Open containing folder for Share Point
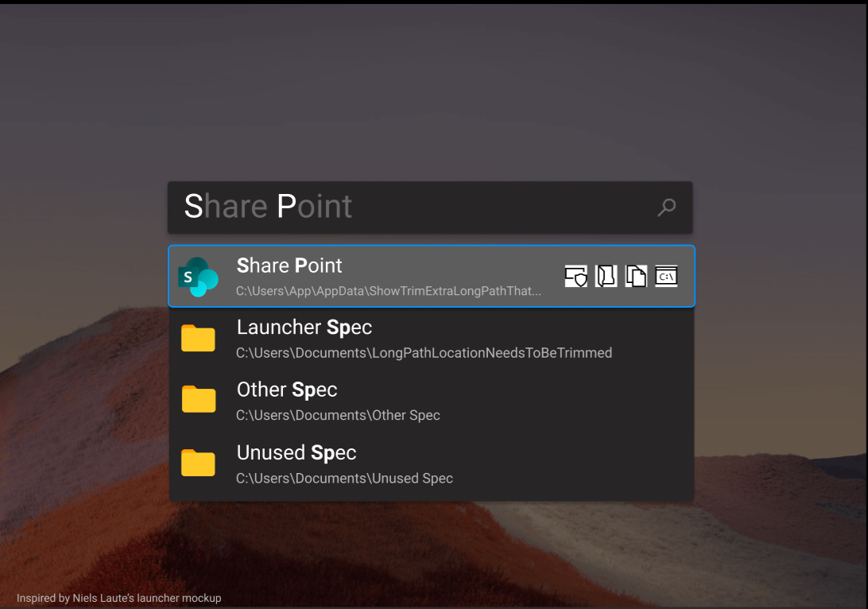The image size is (868, 609). point(606,276)
